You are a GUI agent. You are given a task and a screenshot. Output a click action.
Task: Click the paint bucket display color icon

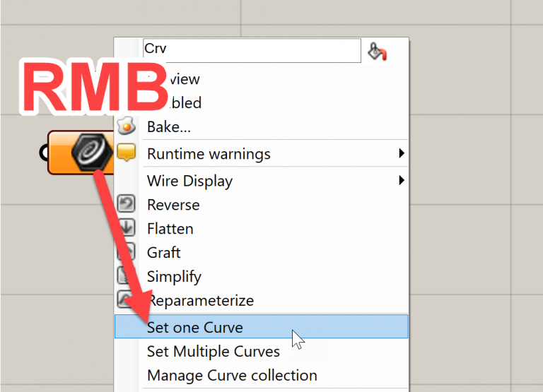(376, 51)
